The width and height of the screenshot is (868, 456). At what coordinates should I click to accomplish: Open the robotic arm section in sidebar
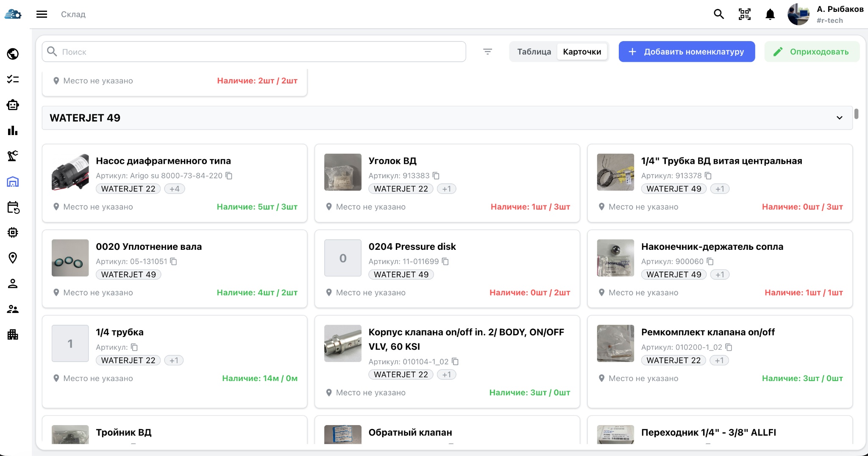click(x=13, y=156)
